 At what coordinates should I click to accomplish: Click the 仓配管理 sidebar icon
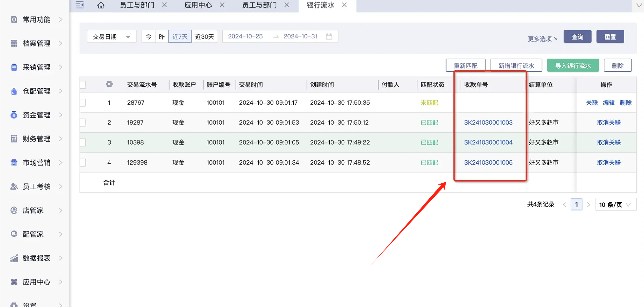coord(14,91)
